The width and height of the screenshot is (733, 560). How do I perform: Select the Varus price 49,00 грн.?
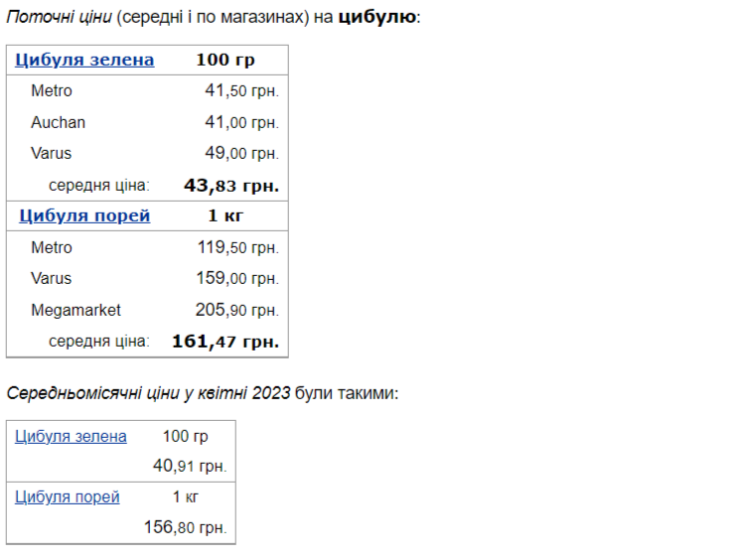pos(241,154)
